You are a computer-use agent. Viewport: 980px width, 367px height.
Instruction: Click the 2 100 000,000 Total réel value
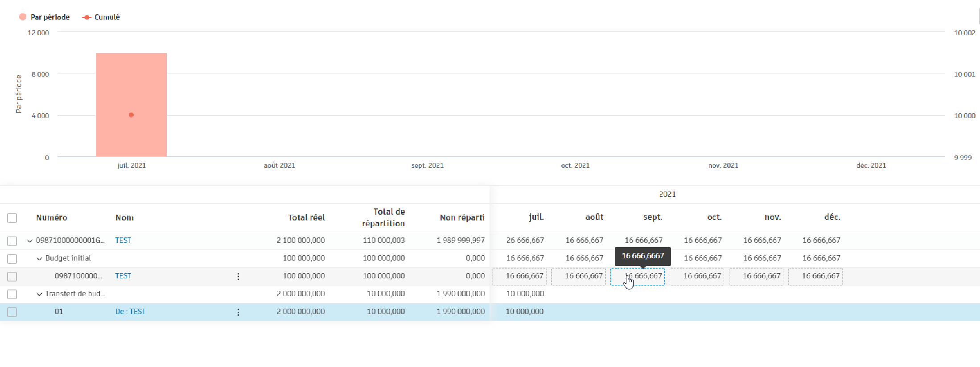point(301,241)
